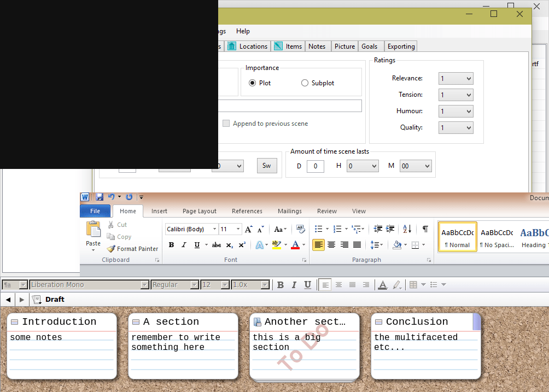Click the File button in Word

coord(95,211)
